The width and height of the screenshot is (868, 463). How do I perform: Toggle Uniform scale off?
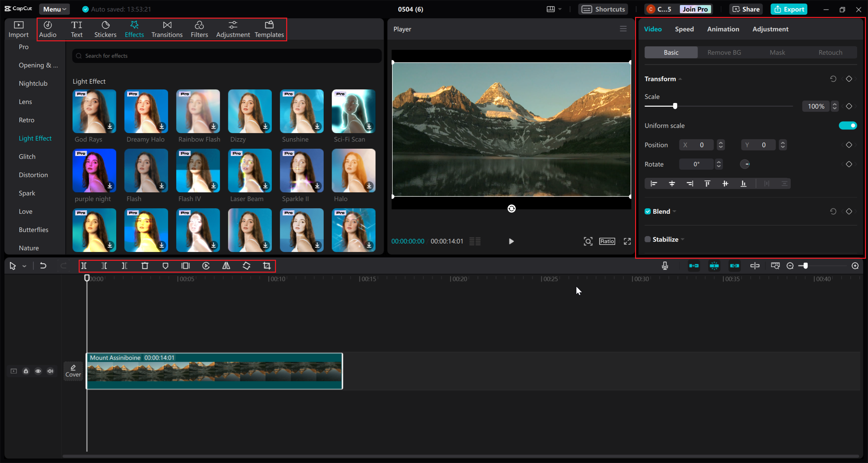click(x=848, y=125)
